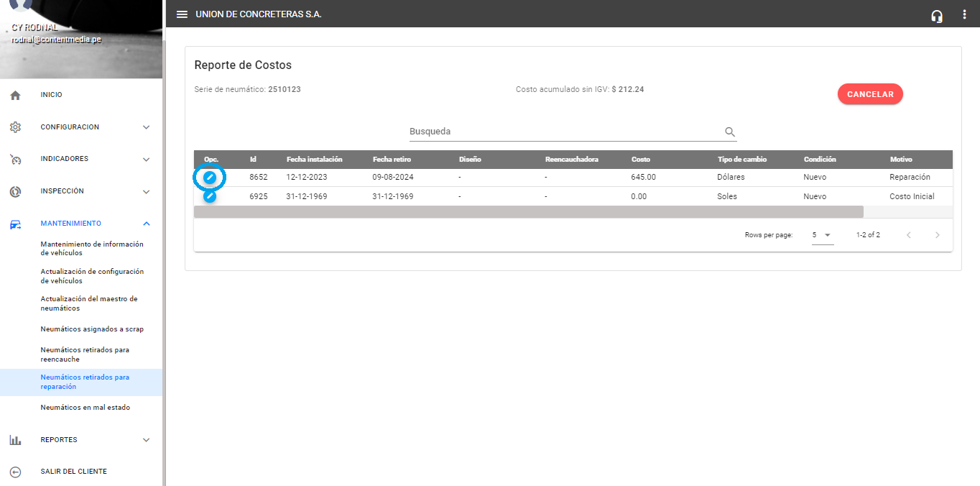Select Neumáticos en mal estado
The image size is (980, 486).
85,408
